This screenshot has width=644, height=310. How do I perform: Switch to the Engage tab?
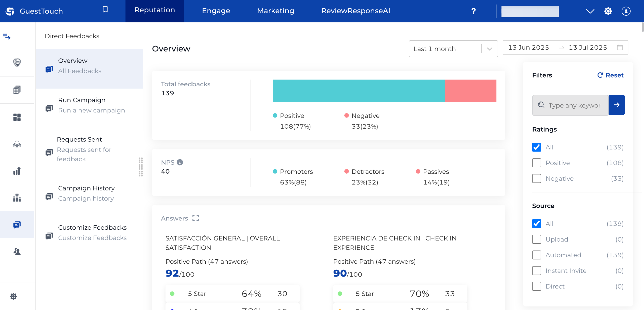pos(216,11)
